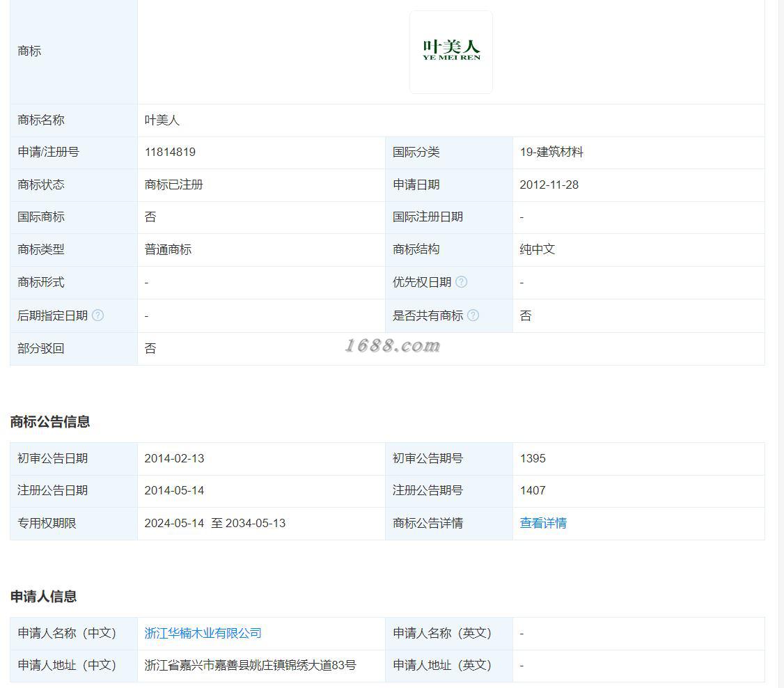Select registration number 11814819

[x=170, y=152]
